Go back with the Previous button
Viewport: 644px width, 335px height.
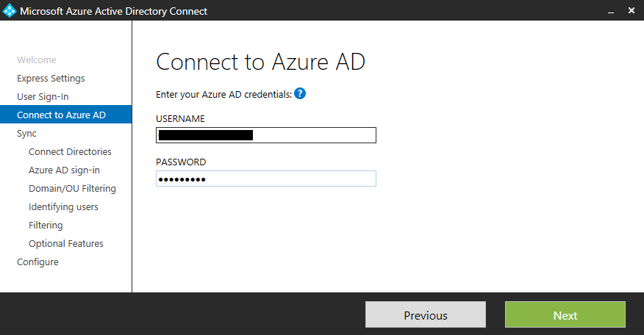click(426, 315)
